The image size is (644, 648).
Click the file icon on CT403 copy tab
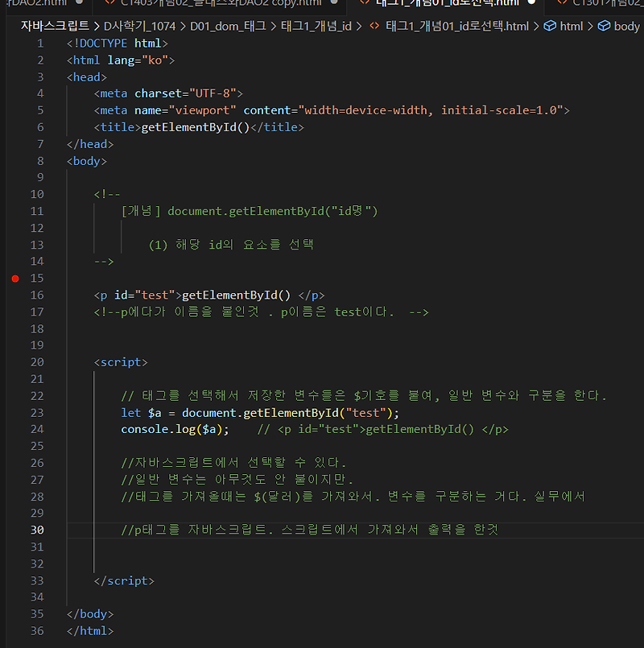(x=109, y=5)
